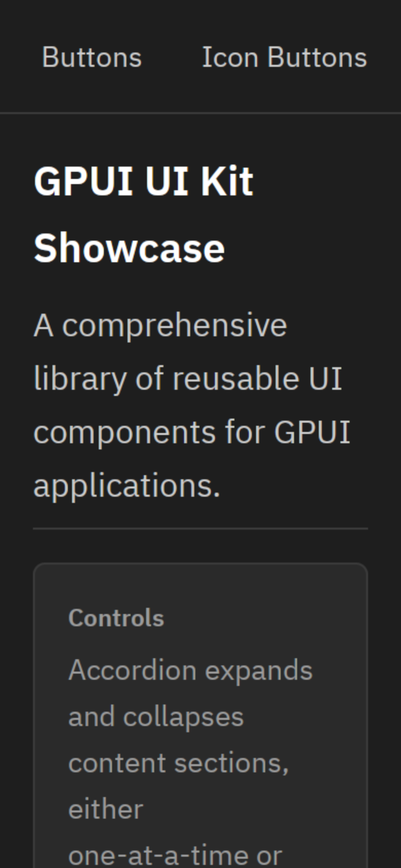This screenshot has width=401, height=868.
Task: Click the word 'applications.' in the description
Action: pos(127,486)
